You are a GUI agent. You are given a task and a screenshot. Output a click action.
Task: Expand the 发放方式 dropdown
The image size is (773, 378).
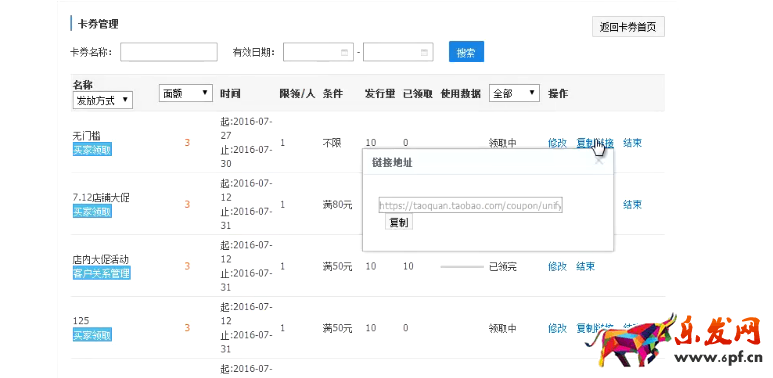[103, 101]
